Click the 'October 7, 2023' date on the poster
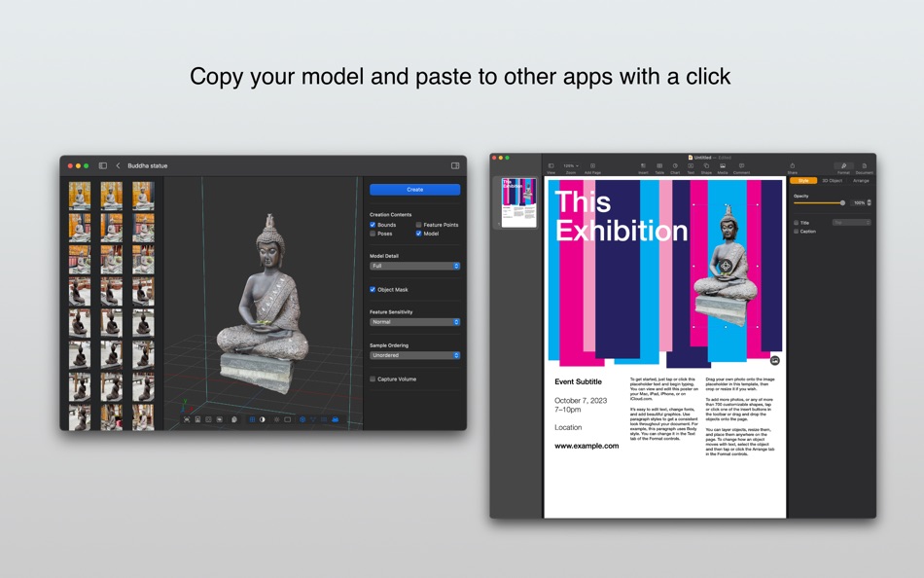The width and height of the screenshot is (924, 578). 581,400
